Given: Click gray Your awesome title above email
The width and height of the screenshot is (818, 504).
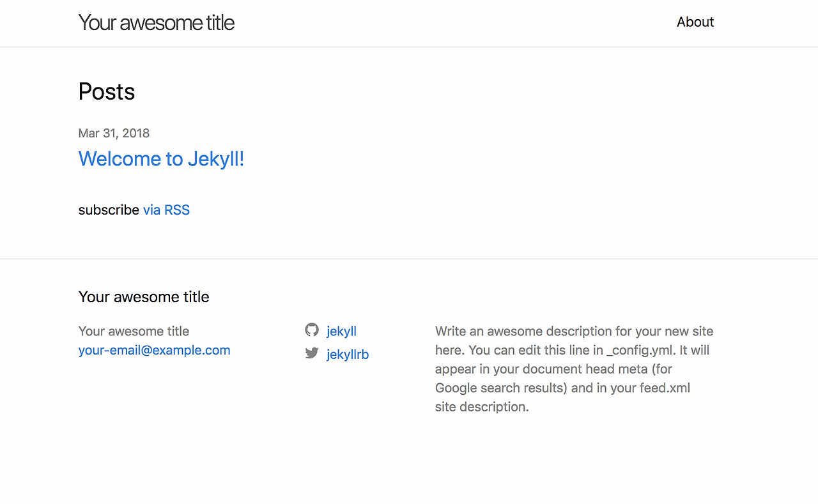Looking at the screenshot, I should (134, 332).
